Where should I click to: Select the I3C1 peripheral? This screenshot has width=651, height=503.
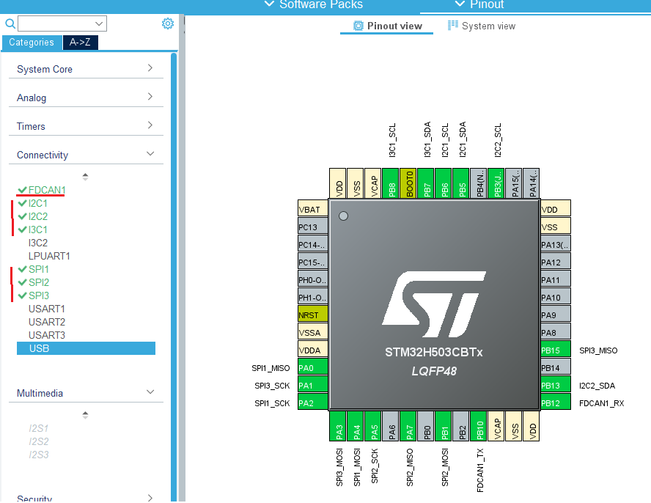point(38,230)
